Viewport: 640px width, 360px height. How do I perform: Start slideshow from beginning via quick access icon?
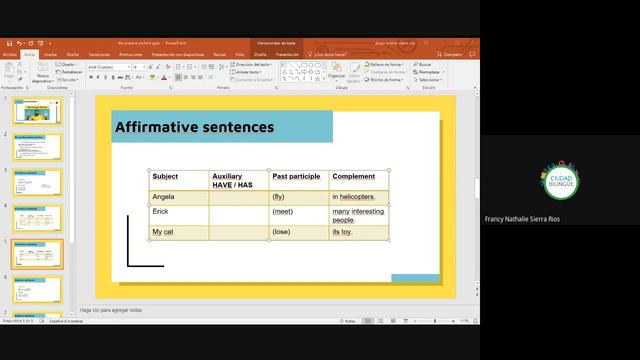tap(41, 43)
